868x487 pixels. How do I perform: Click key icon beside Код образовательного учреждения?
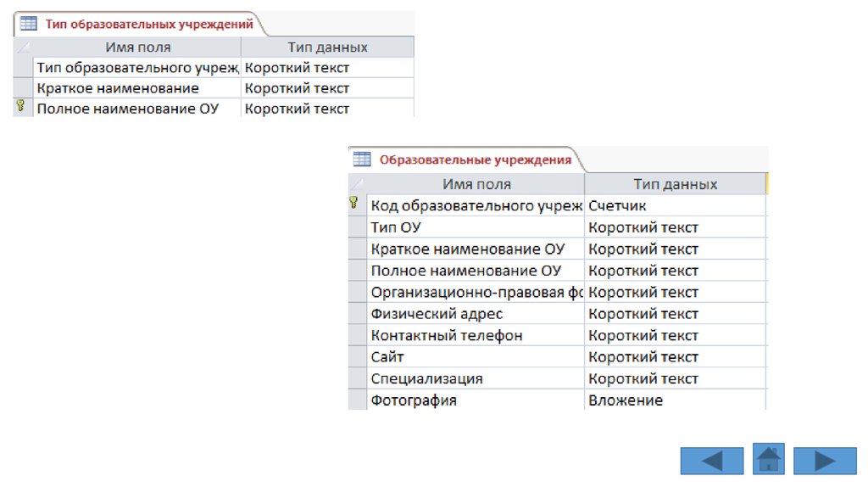[354, 204]
